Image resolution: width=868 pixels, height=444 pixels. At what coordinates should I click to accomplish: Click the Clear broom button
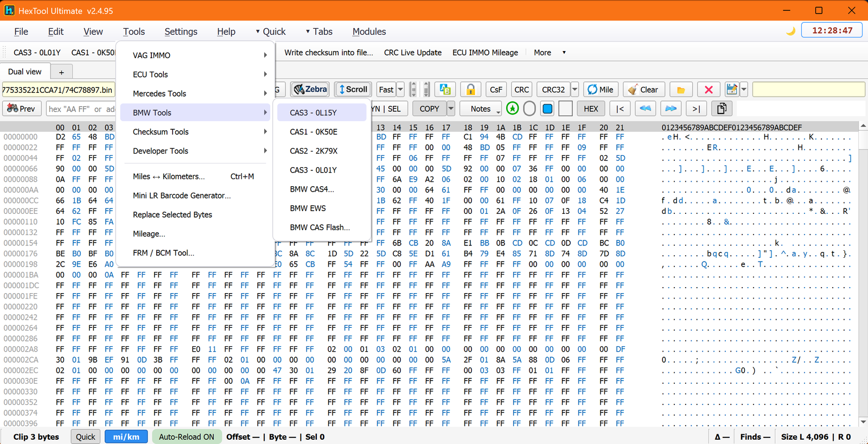[x=643, y=90]
